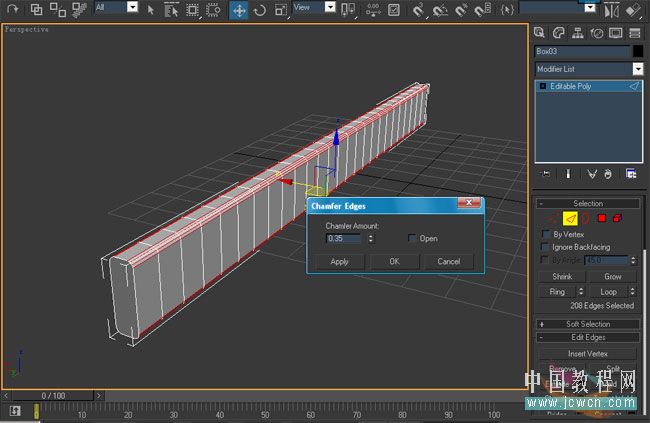This screenshot has width=650, height=423.
Task: Select Polygon sub-object level icon
Action: click(601, 218)
